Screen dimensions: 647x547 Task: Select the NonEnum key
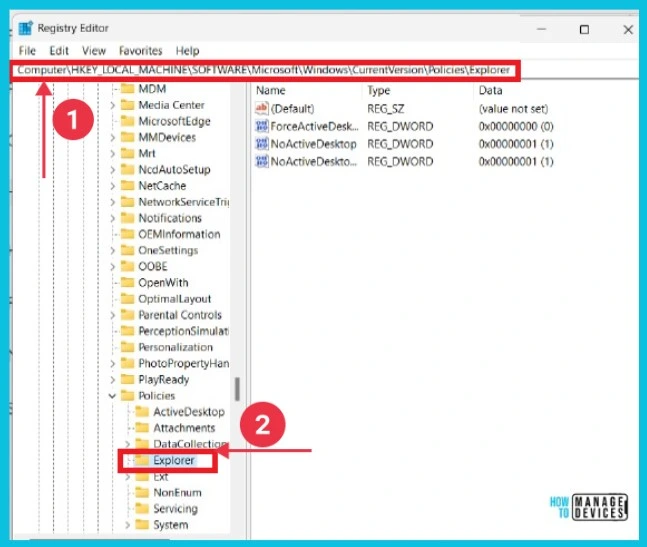(177, 493)
